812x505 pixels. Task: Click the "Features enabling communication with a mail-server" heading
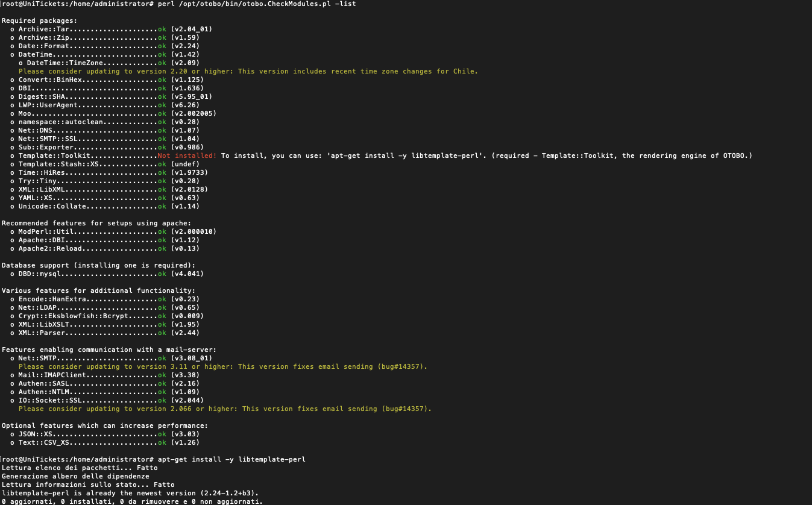pos(109,350)
